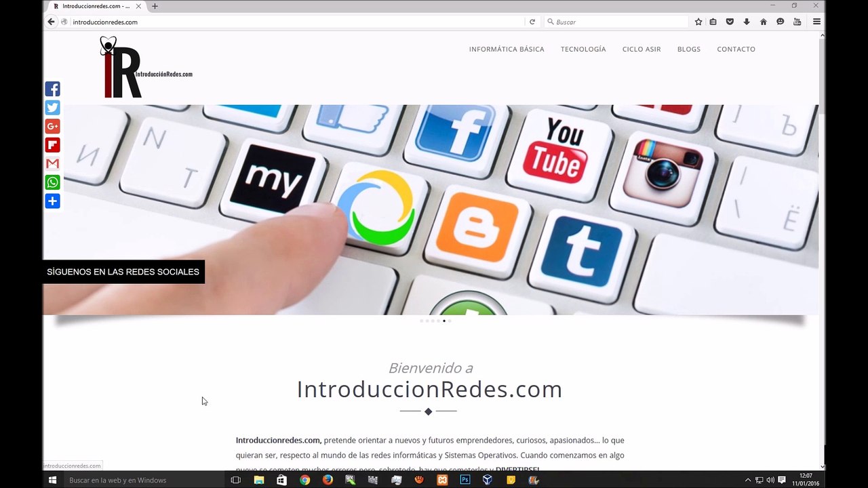Screen dimensions: 868x488
Task: Open the Hello chat smiley icon
Action: [781, 22]
